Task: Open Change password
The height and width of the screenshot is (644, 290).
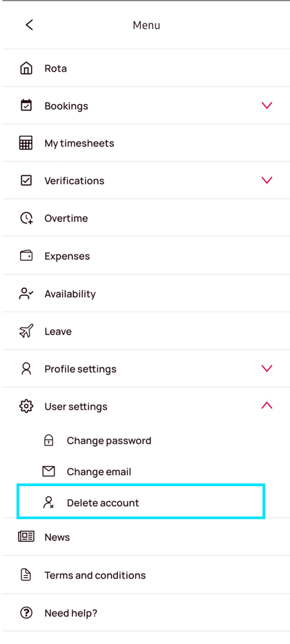Action: click(x=108, y=441)
